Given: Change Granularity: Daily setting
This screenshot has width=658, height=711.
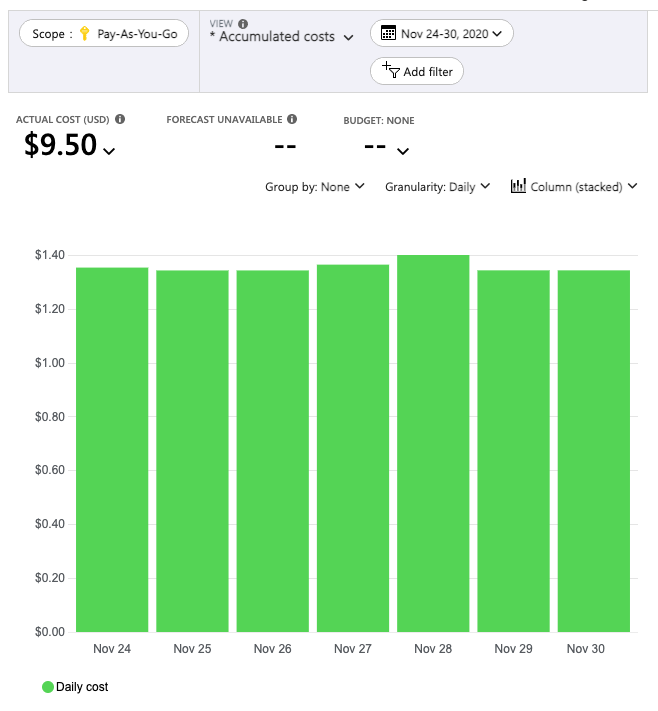Looking at the screenshot, I should tap(438, 187).
